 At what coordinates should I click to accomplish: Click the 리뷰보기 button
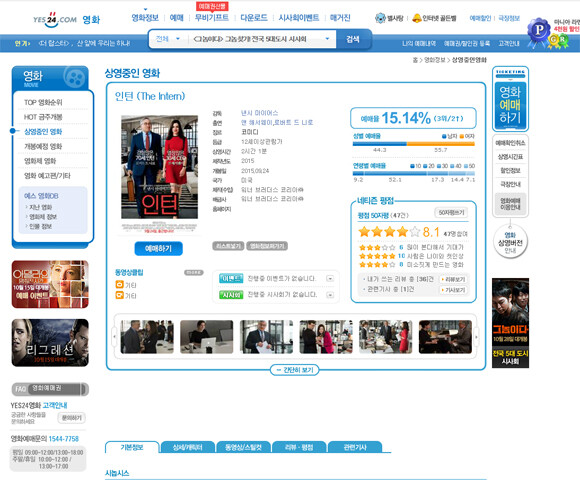(453, 279)
